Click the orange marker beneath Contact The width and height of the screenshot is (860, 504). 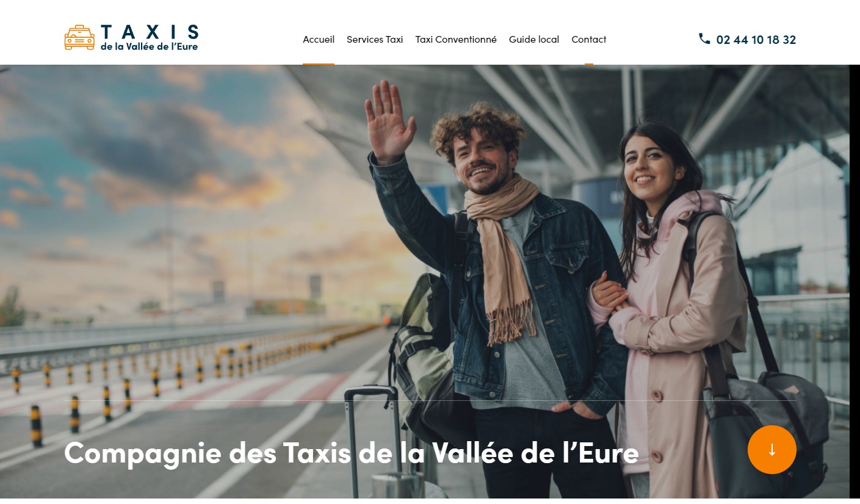(x=589, y=63)
